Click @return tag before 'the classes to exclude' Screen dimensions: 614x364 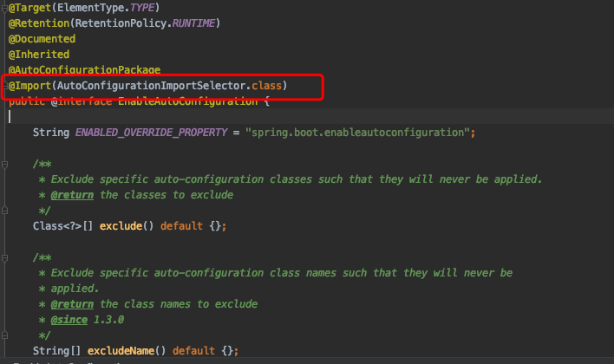click(x=72, y=195)
